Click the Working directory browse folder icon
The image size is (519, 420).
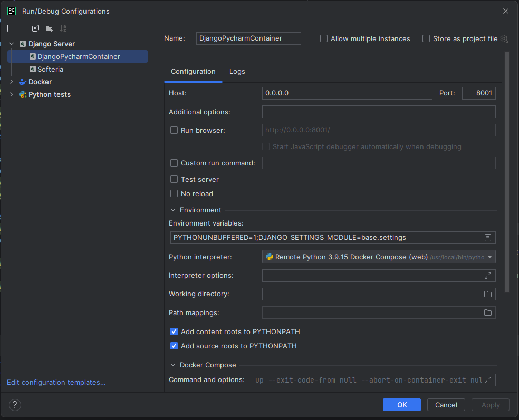tap(488, 294)
